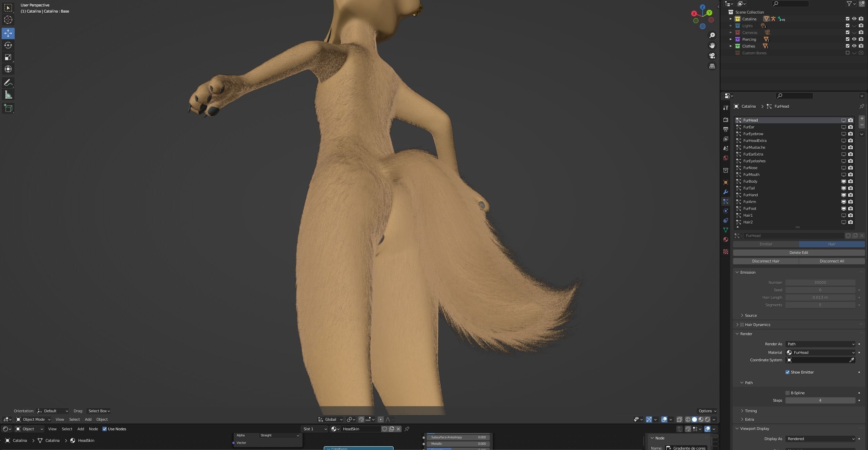Open the Particles properties tab
This screenshot has height=450, width=868.
click(726, 201)
